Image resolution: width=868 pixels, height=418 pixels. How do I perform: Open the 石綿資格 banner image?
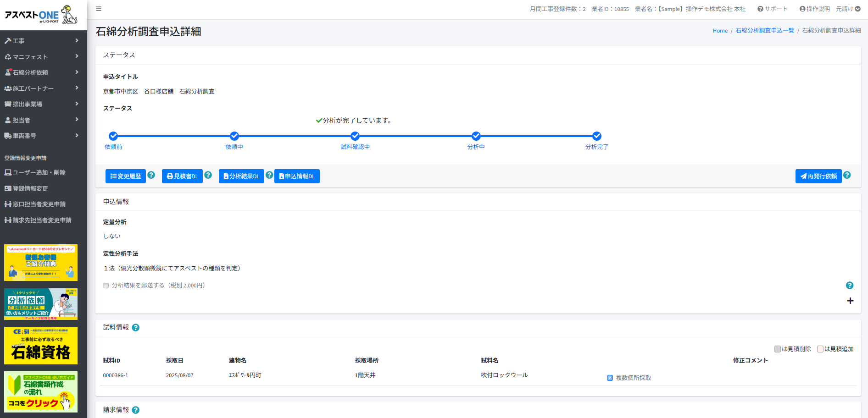click(41, 346)
